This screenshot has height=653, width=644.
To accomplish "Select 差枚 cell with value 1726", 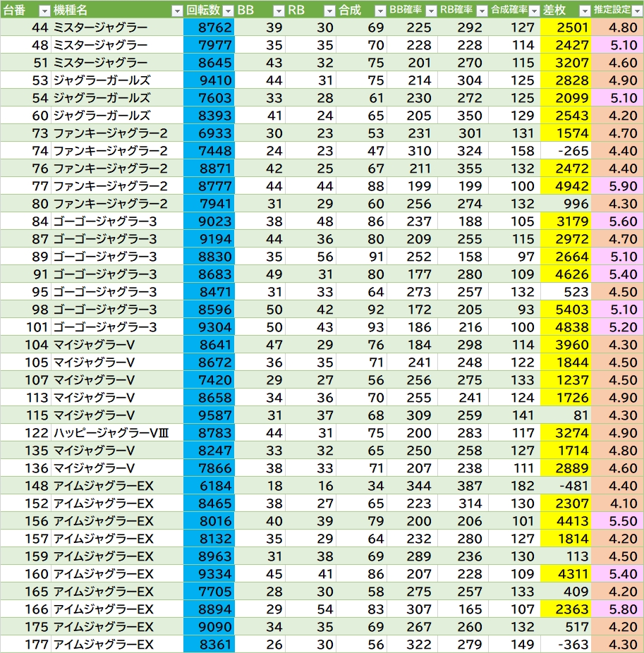I will click(x=566, y=397).
